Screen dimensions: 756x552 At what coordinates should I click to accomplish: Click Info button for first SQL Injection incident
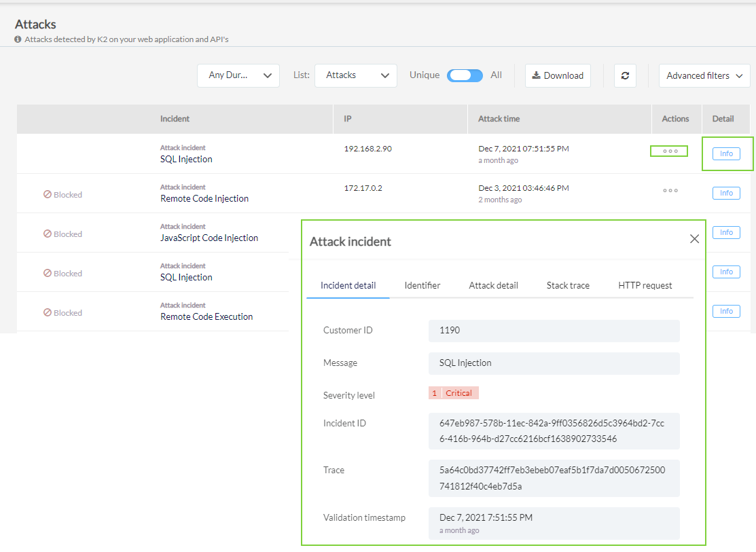[726, 154]
